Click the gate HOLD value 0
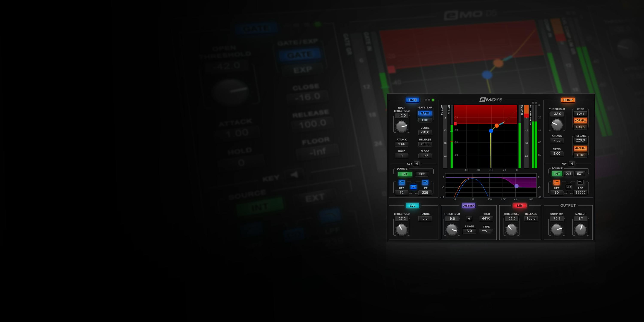644x322 pixels. click(401, 156)
